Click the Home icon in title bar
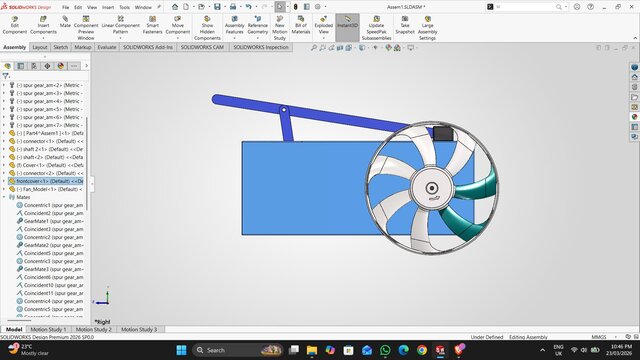This screenshot has width=640, height=360. pyautogui.click(x=175, y=7)
